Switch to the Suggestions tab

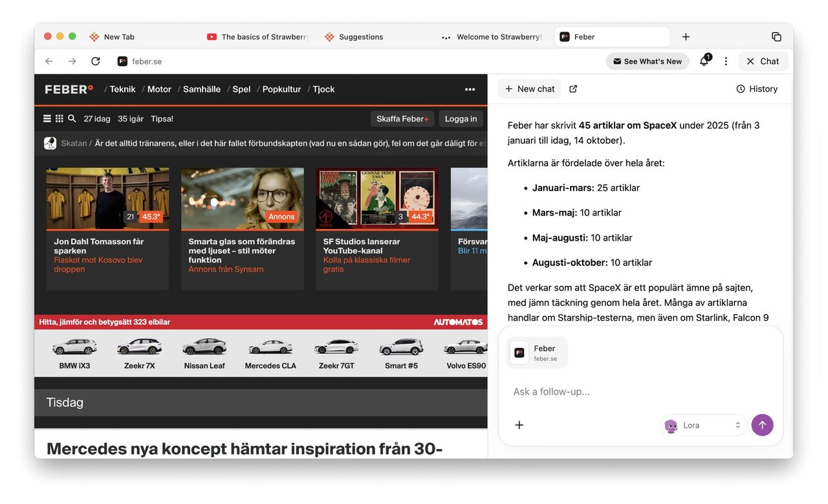pos(360,37)
